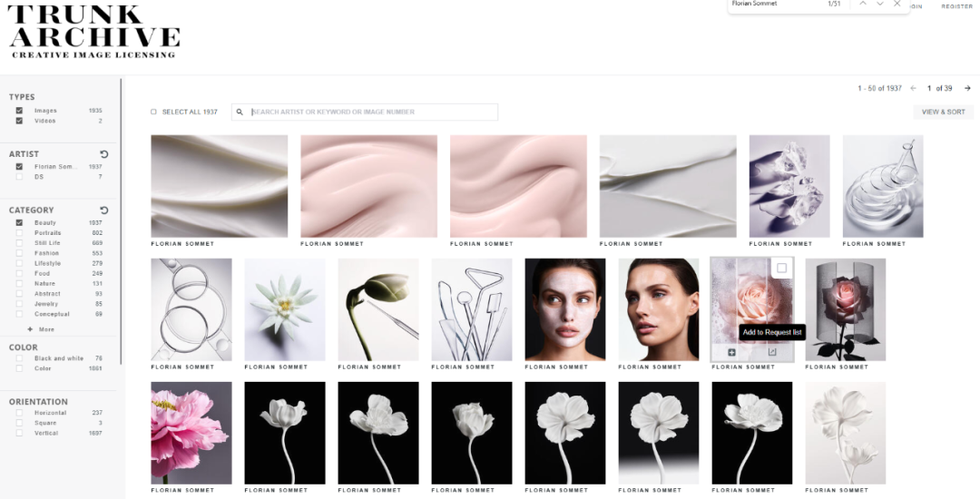Uncheck the Beauty category filter

pos(19,223)
